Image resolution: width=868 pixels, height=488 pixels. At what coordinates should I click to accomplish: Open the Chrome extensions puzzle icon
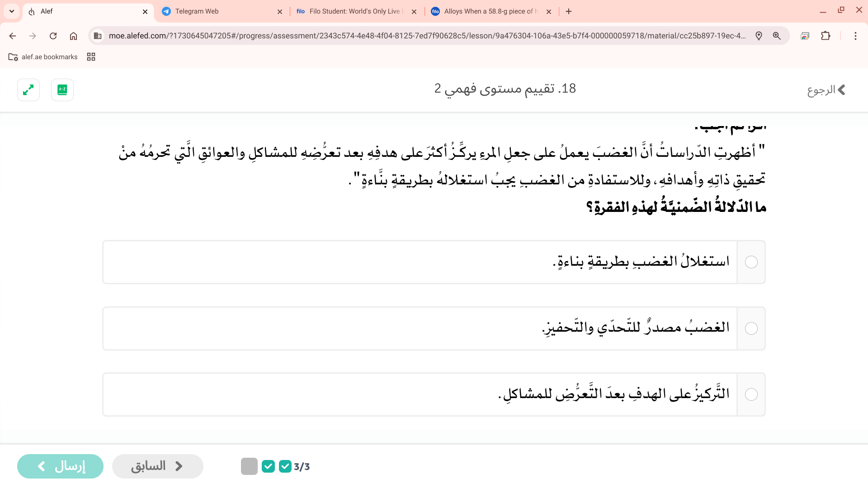click(x=826, y=36)
